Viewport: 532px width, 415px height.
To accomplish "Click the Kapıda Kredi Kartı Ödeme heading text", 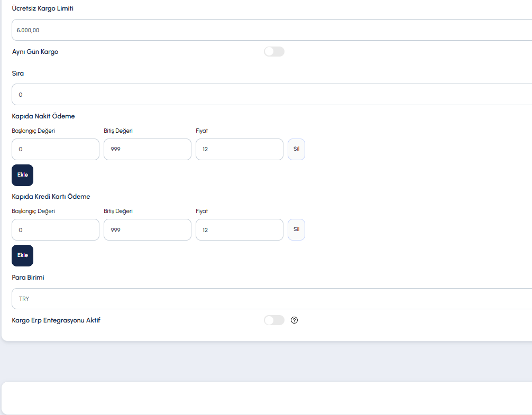I will [x=51, y=197].
